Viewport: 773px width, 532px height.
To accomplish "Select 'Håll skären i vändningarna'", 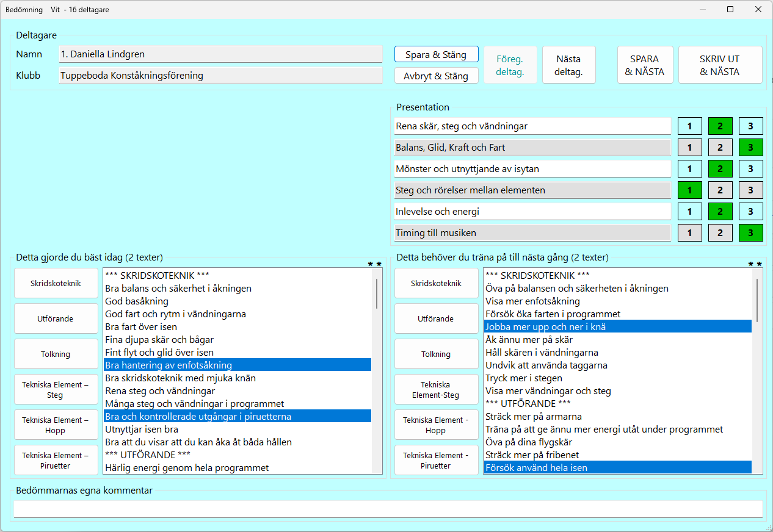I will pos(618,352).
